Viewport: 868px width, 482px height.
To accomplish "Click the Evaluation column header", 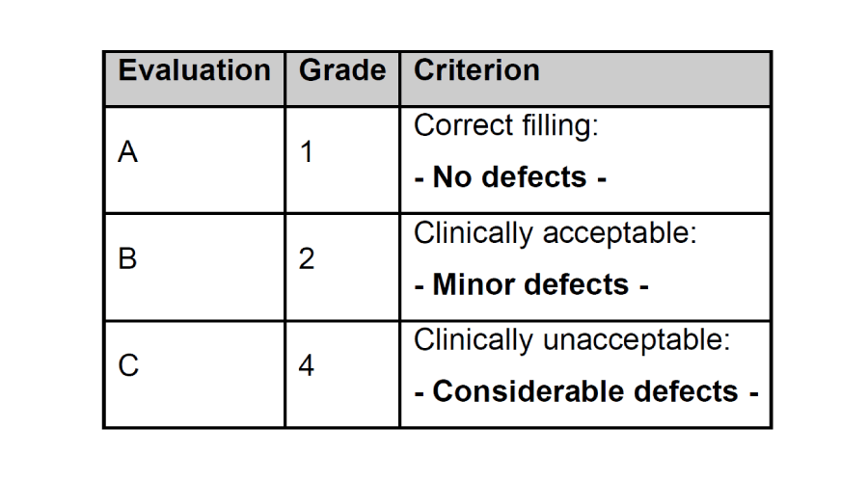I will point(194,70).
